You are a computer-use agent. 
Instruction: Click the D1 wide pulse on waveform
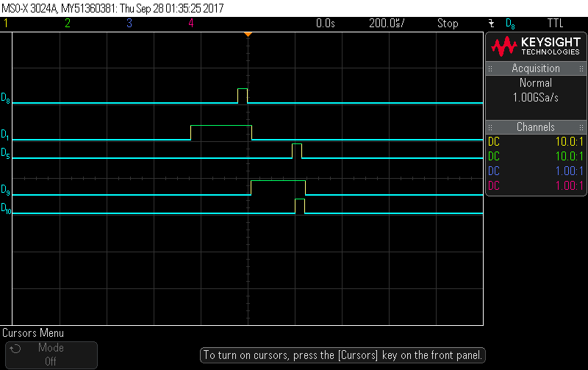221,132
